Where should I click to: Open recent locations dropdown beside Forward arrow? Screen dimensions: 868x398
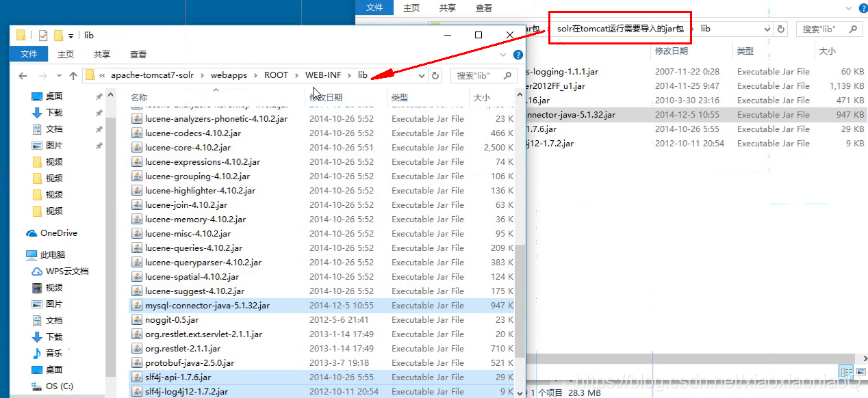point(59,76)
